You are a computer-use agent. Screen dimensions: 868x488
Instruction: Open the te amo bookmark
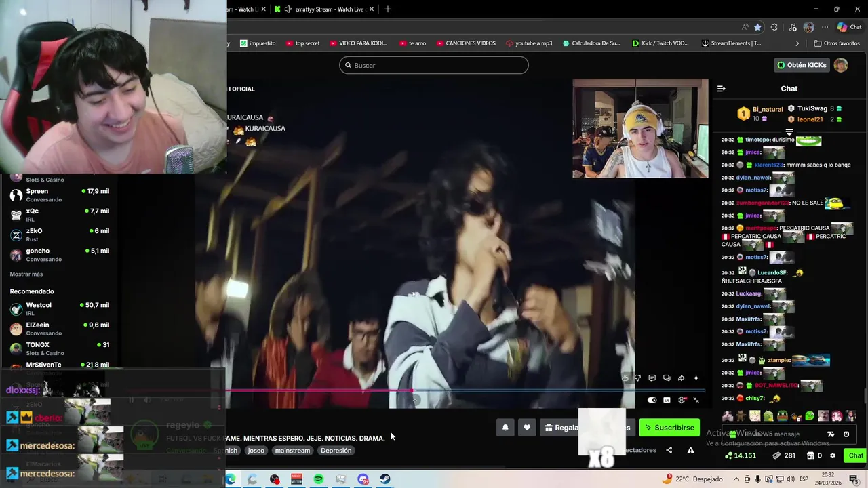412,43
